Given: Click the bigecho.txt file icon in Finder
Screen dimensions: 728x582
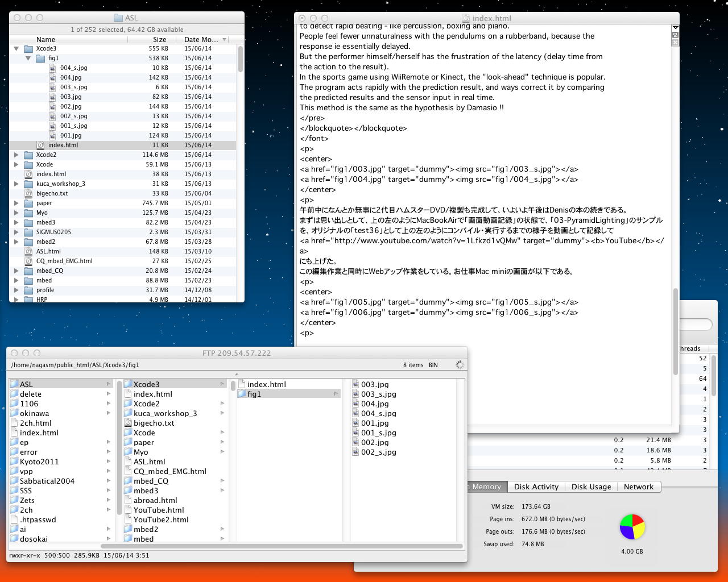Looking at the screenshot, I should [28, 193].
